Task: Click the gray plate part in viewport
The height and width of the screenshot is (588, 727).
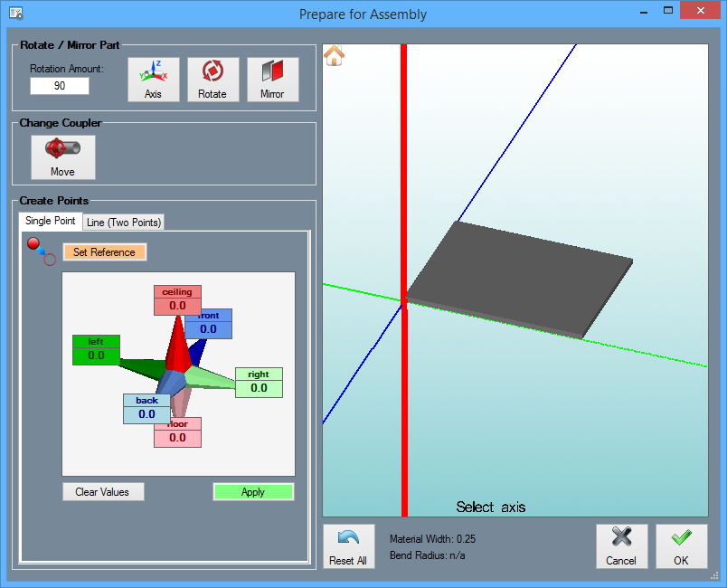Action: (x=519, y=279)
